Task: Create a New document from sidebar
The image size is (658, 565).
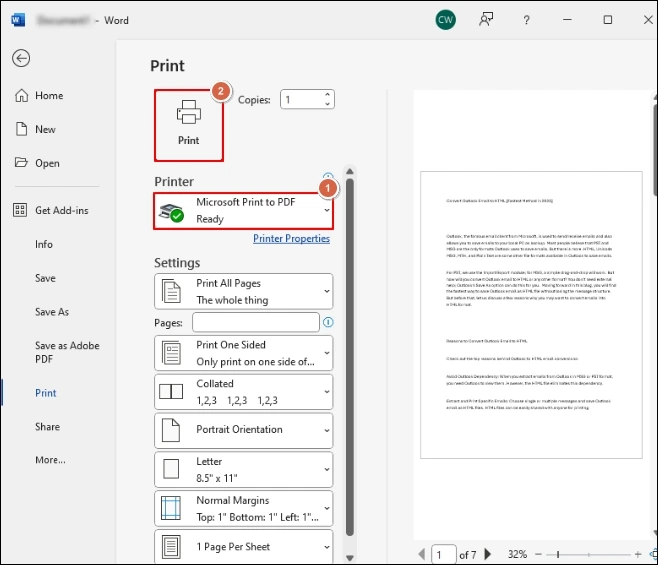Action: click(x=45, y=129)
